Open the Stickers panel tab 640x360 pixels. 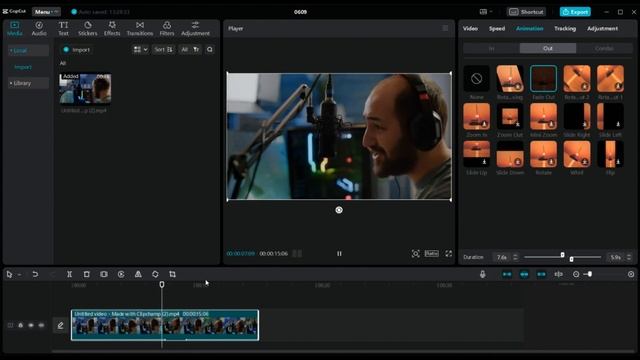pyautogui.click(x=88, y=29)
